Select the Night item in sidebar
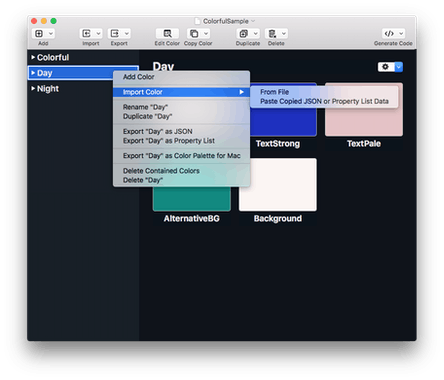This screenshot has height=380, width=444. click(83, 89)
